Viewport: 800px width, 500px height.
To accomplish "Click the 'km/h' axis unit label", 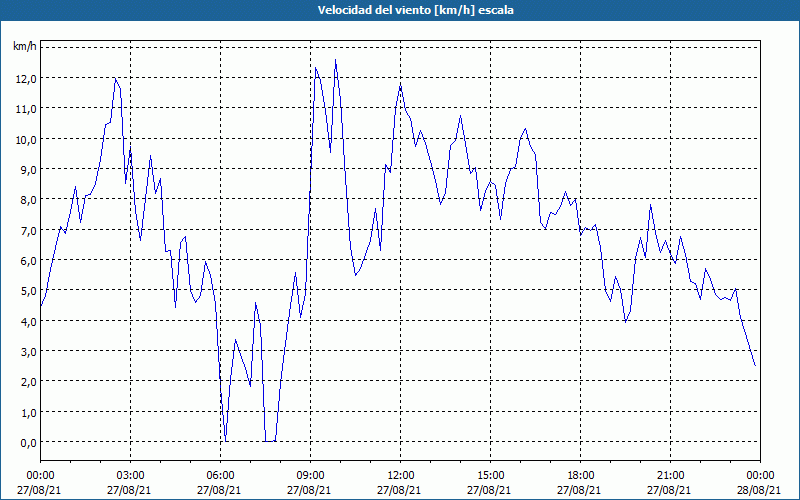I will point(25,46).
